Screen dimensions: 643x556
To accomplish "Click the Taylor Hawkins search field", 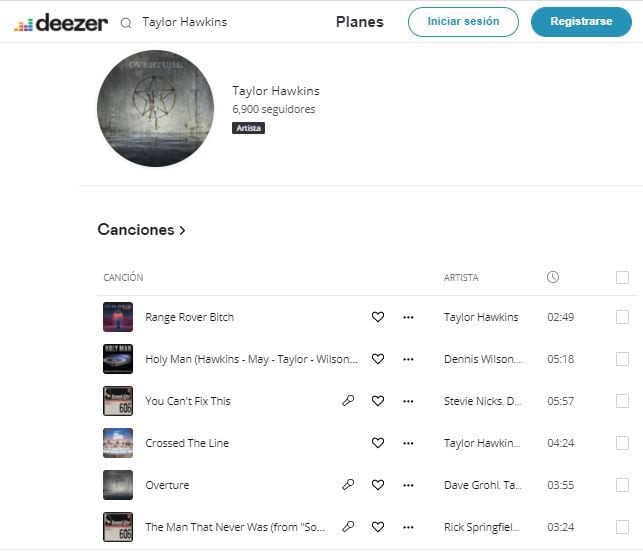I will tap(220, 22).
